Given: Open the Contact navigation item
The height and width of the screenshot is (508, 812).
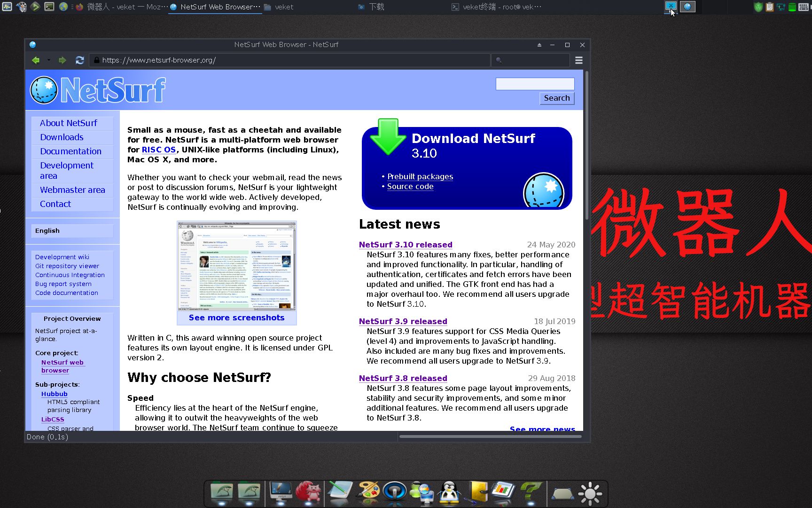Looking at the screenshot, I should pyautogui.click(x=72, y=204).
